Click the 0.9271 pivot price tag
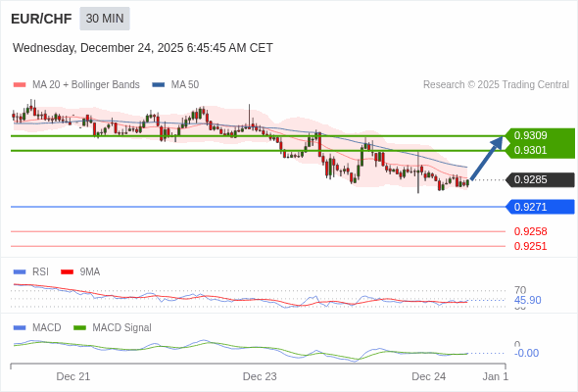The width and height of the screenshot is (578, 392). 541,207
